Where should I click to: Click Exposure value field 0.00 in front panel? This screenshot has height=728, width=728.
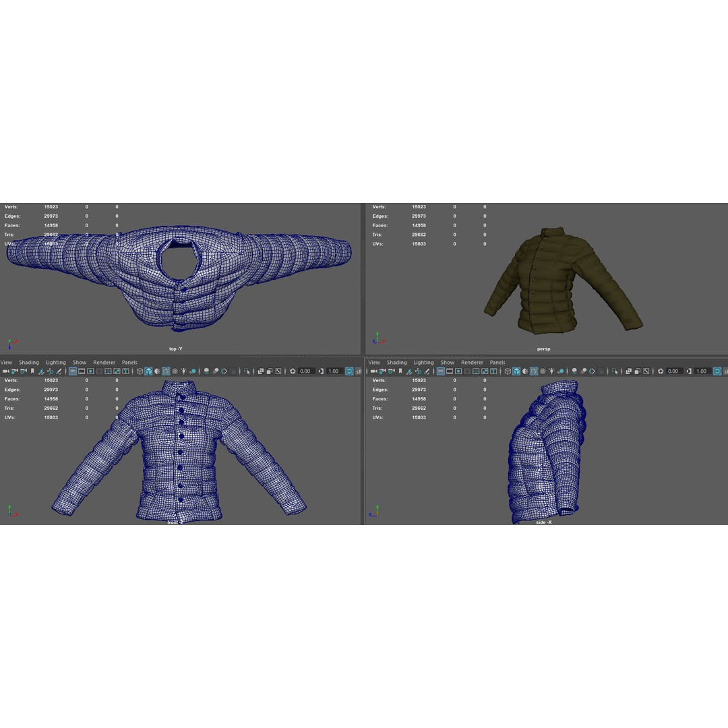pyautogui.click(x=307, y=371)
